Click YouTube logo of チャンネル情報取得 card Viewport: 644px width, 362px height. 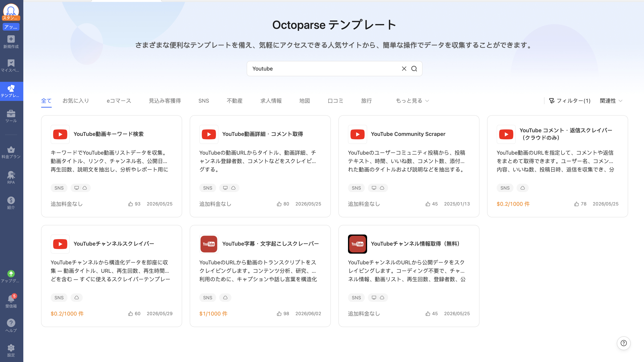pyautogui.click(x=358, y=244)
